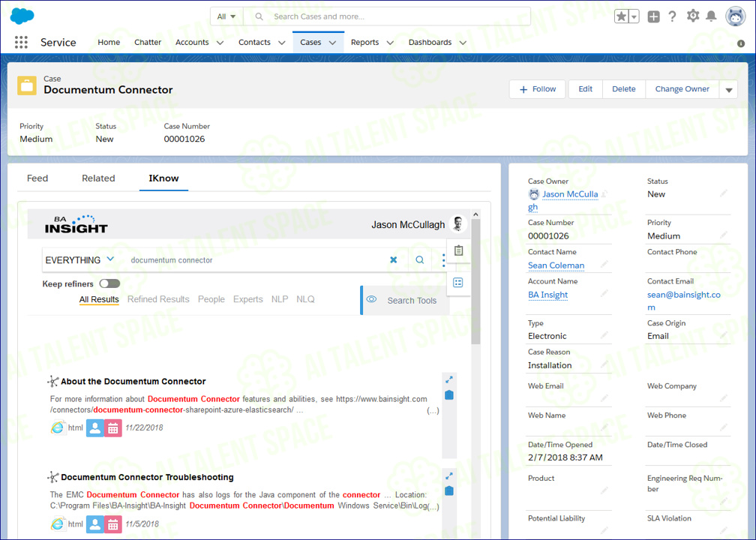Open BA Insight account link
This screenshot has width=756, height=540.
tap(547, 295)
